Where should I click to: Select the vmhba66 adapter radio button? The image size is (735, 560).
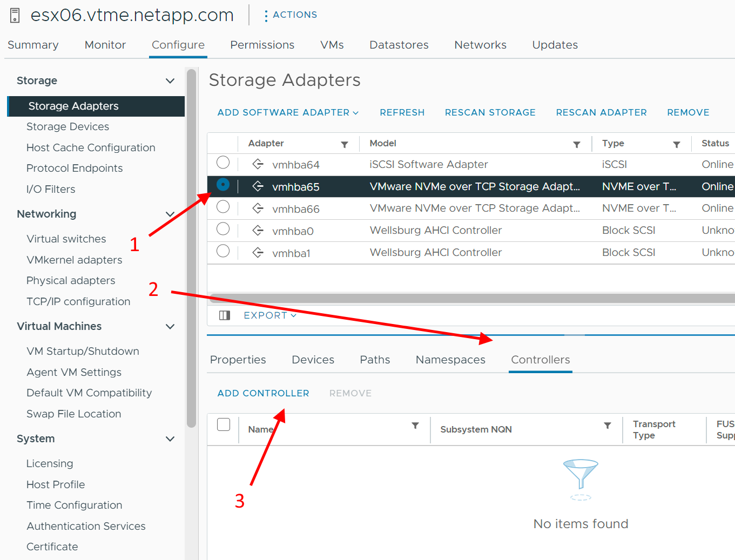point(223,207)
